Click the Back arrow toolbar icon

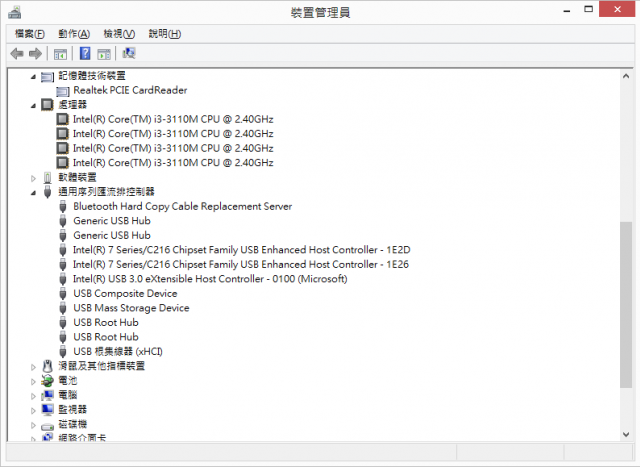[17, 53]
